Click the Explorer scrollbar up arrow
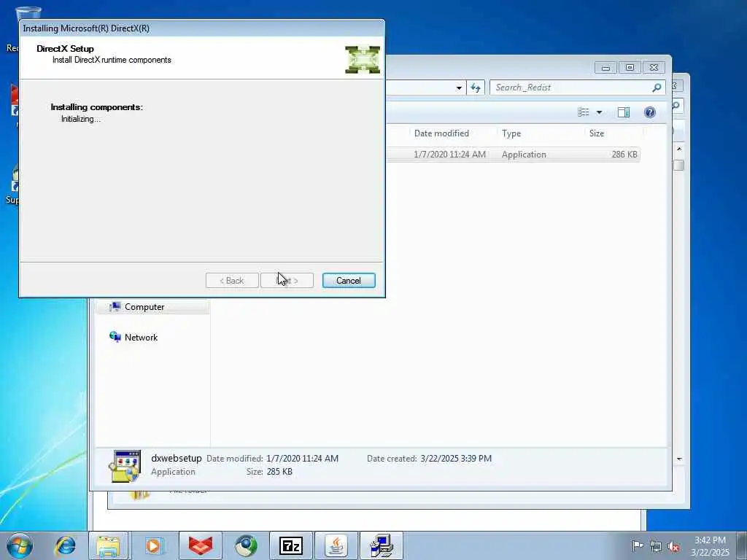The image size is (747, 560). (679, 149)
